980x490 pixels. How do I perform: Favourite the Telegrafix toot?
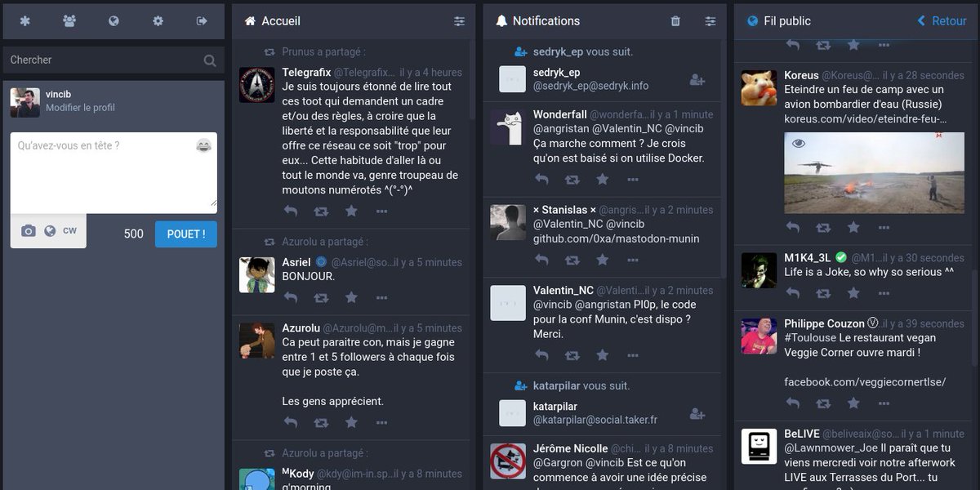(351, 211)
